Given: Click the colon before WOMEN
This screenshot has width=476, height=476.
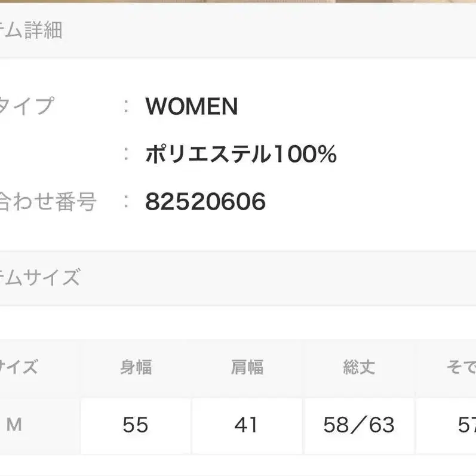Looking at the screenshot, I should click(126, 106).
